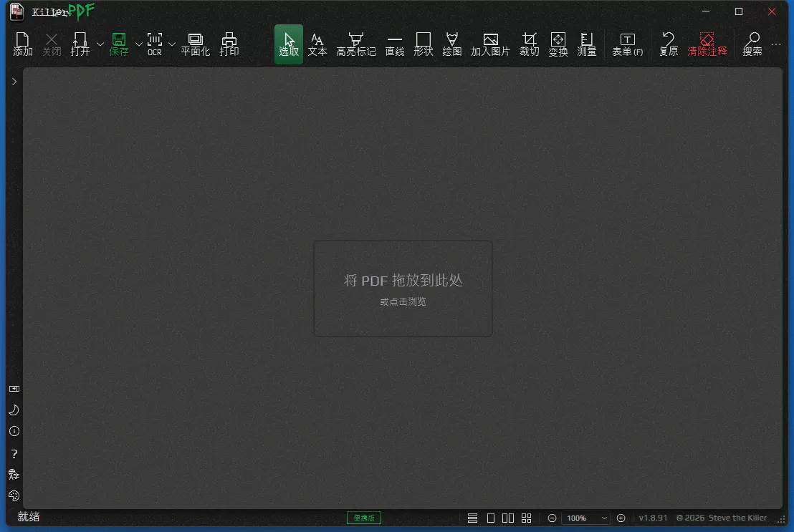Screen dimensions: 794x532
Task: Open the theme palette icon
Action: 14,495
